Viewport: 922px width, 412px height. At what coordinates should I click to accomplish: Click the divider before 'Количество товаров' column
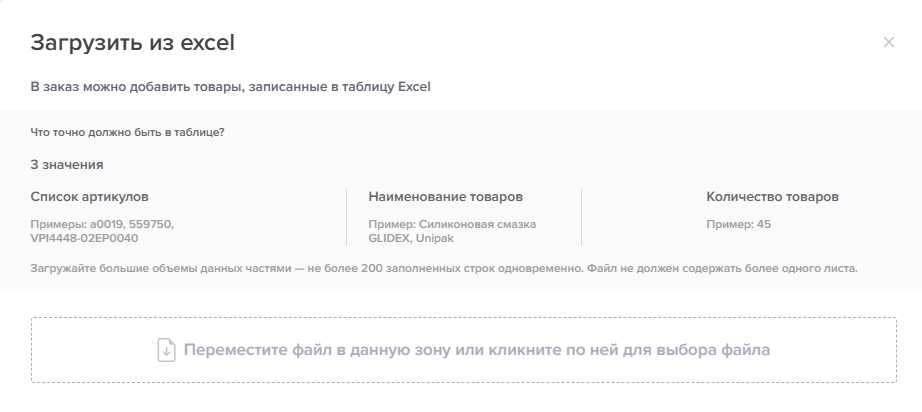point(582,217)
